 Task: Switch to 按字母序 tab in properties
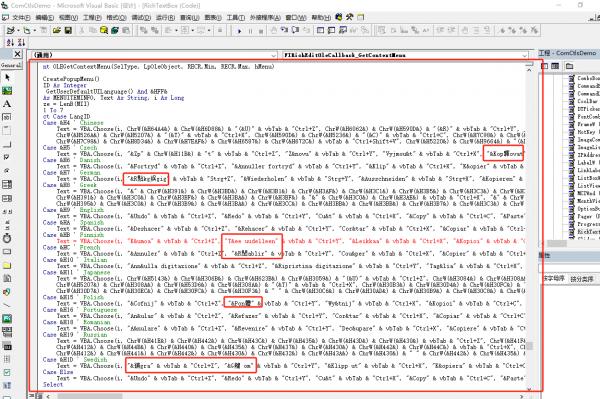553,278
